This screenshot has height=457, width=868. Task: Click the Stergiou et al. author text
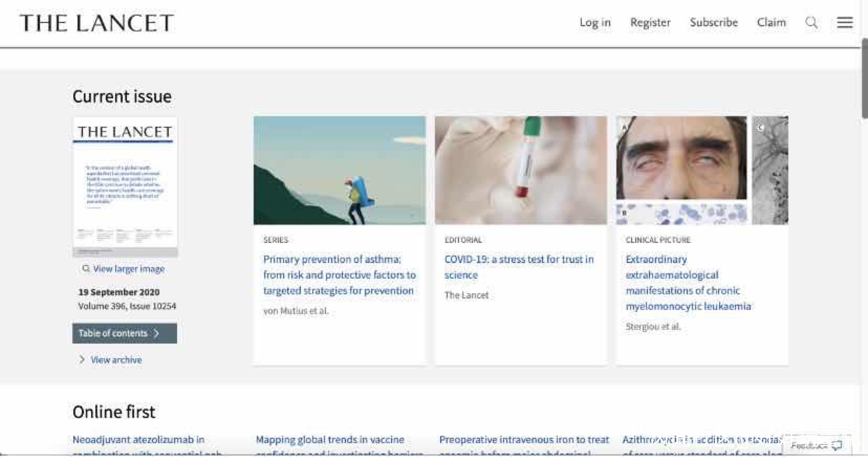coord(653,327)
